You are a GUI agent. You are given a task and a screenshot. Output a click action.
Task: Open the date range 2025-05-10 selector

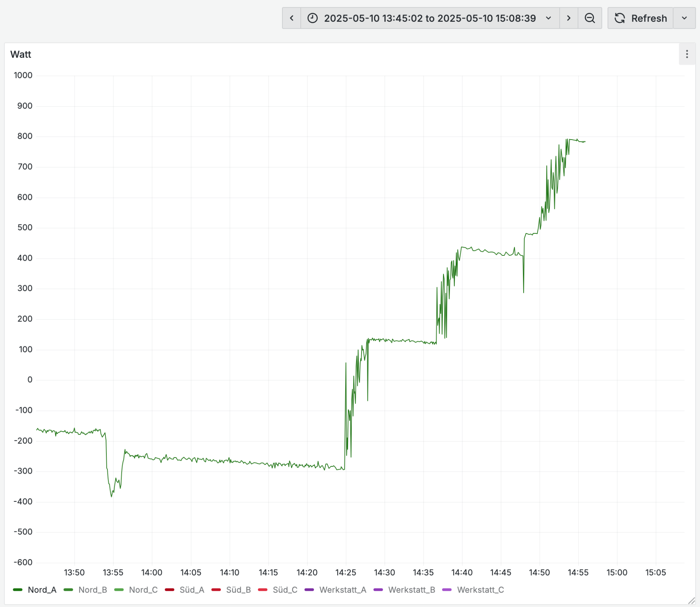(430, 18)
